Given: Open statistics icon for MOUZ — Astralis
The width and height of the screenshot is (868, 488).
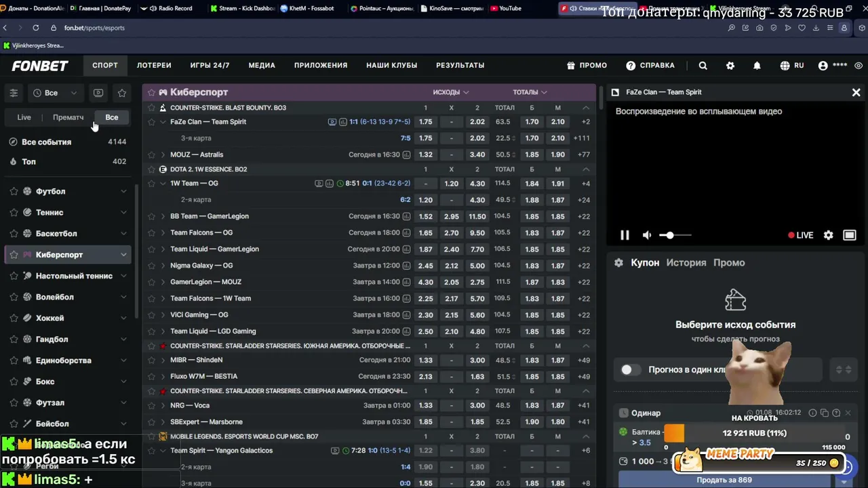Looking at the screenshot, I should tap(406, 155).
